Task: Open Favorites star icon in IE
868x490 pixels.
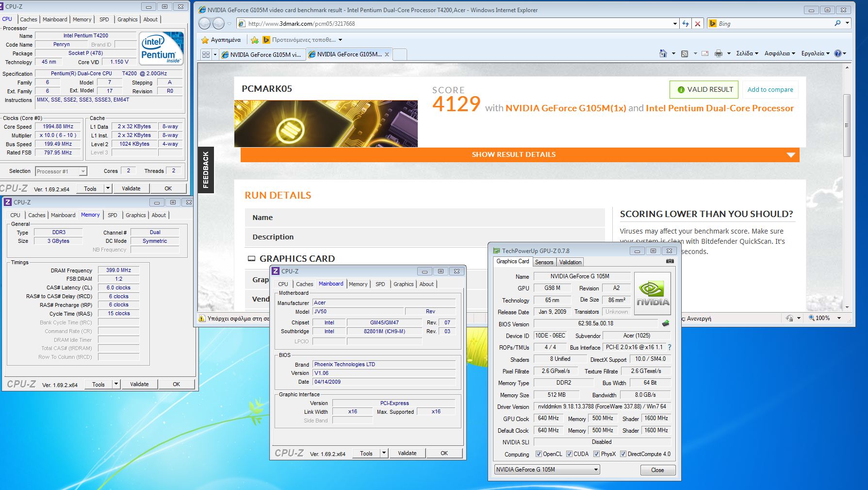Action: pyautogui.click(x=205, y=40)
